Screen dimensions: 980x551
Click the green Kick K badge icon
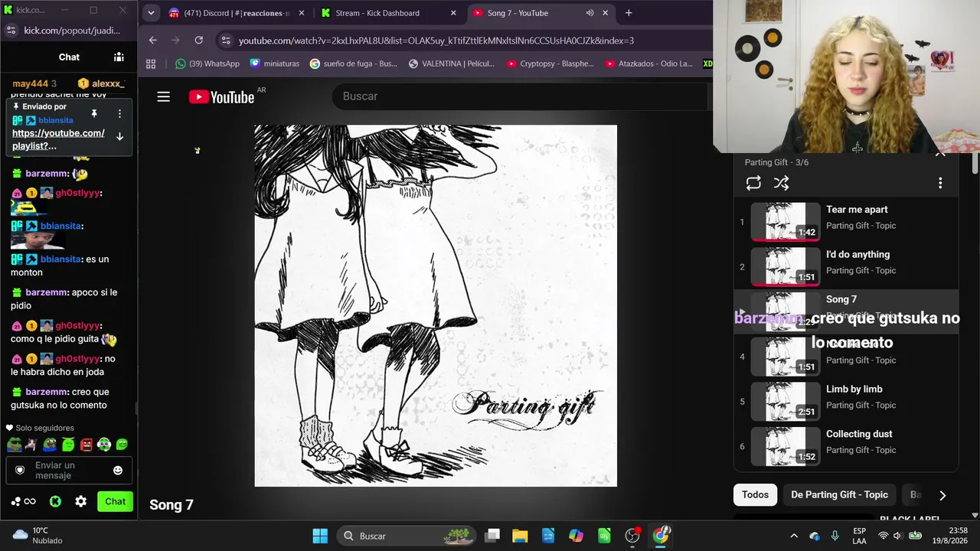(55, 501)
